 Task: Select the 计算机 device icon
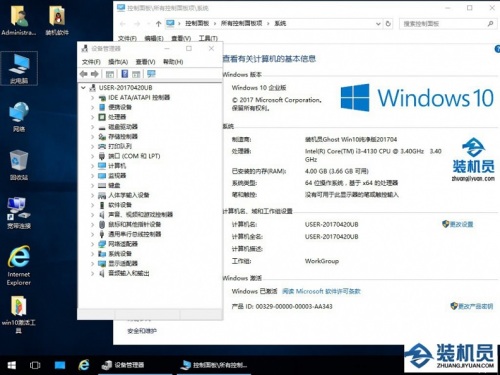tap(102, 166)
